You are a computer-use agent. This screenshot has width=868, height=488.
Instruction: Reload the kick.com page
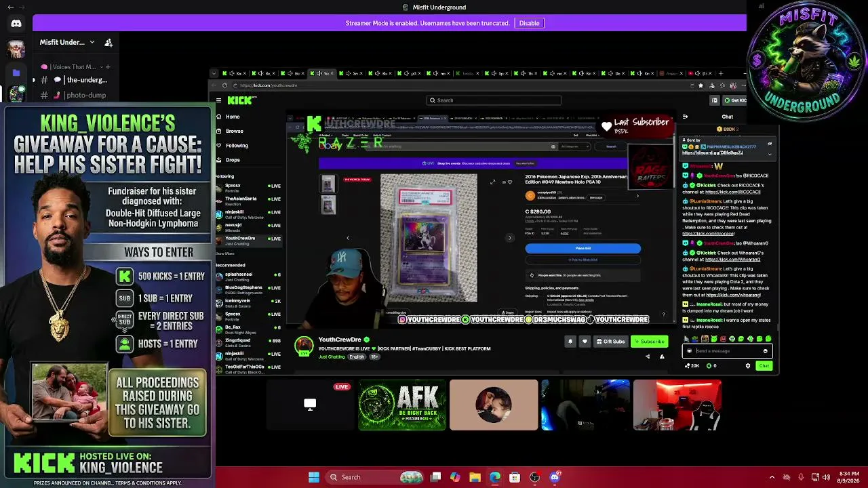click(224, 85)
